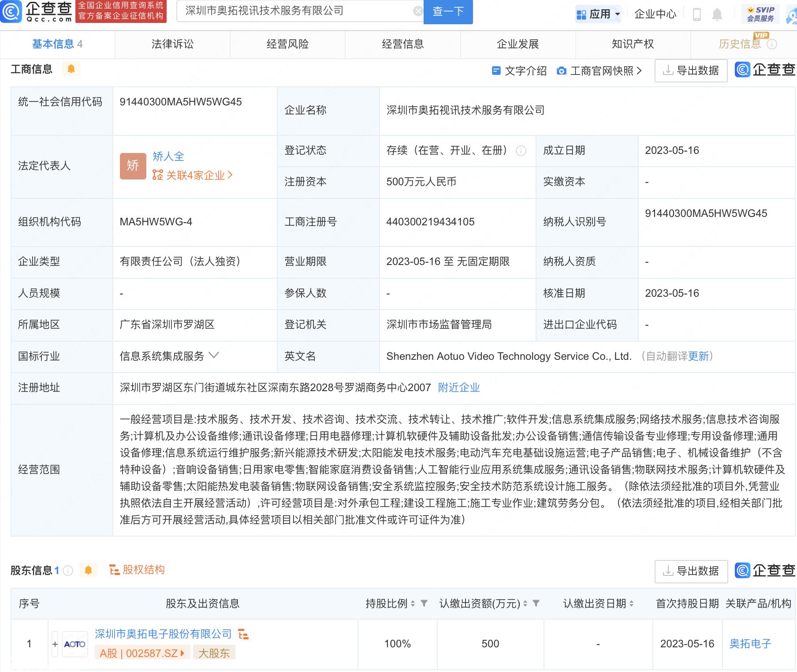Open 工商官网快照
This screenshot has width=797, height=672.
600,71
